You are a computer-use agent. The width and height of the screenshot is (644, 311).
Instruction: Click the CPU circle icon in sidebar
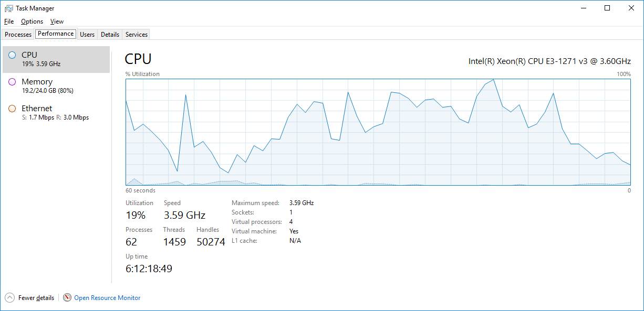click(x=12, y=55)
